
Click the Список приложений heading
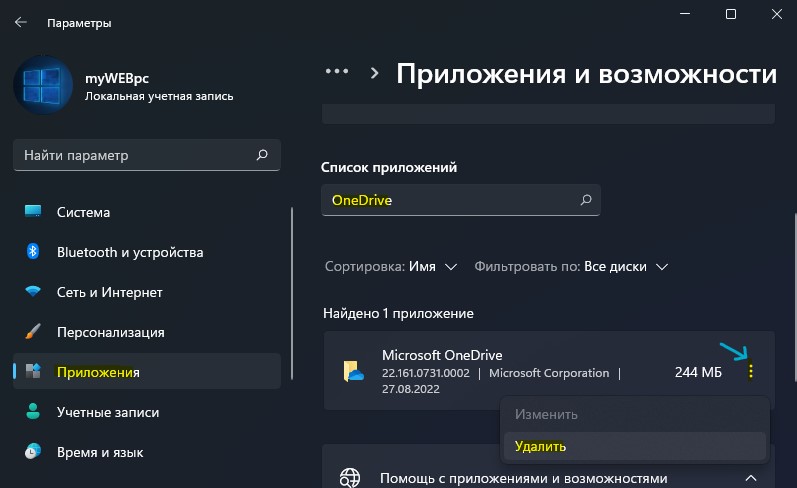(389, 167)
